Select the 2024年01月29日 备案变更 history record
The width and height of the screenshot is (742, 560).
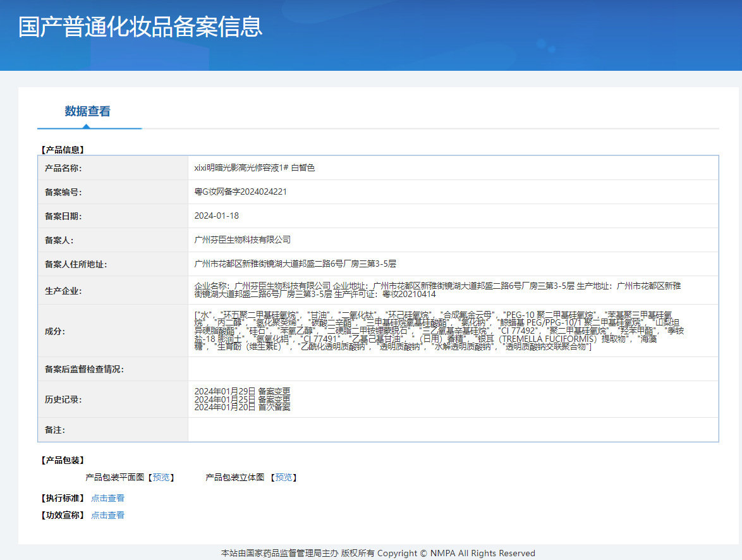click(242, 391)
